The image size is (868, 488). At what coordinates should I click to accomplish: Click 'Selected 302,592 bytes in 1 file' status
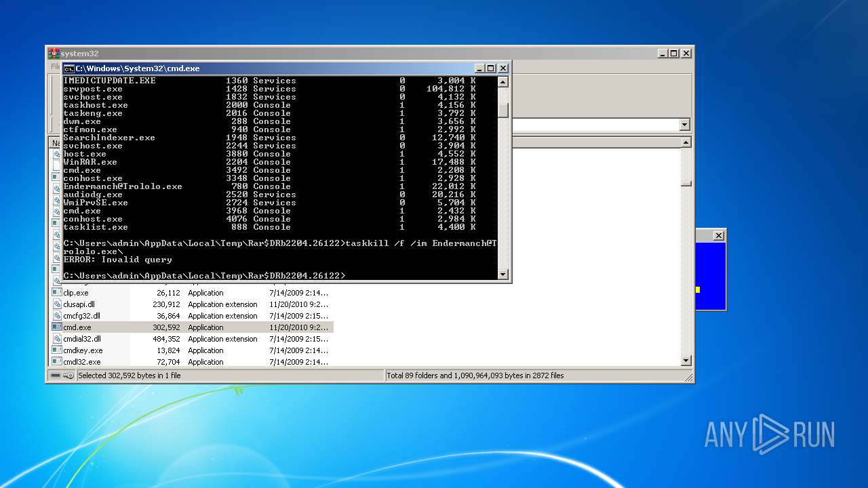(130, 375)
